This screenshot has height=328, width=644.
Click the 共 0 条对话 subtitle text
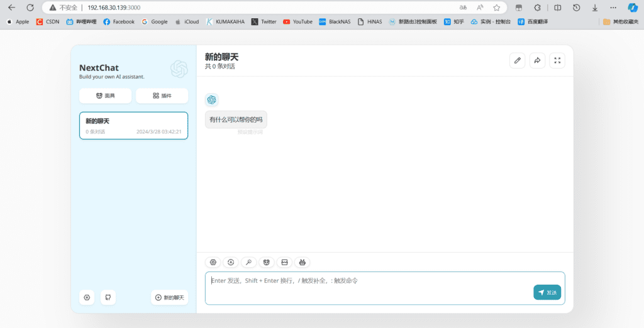219,67
